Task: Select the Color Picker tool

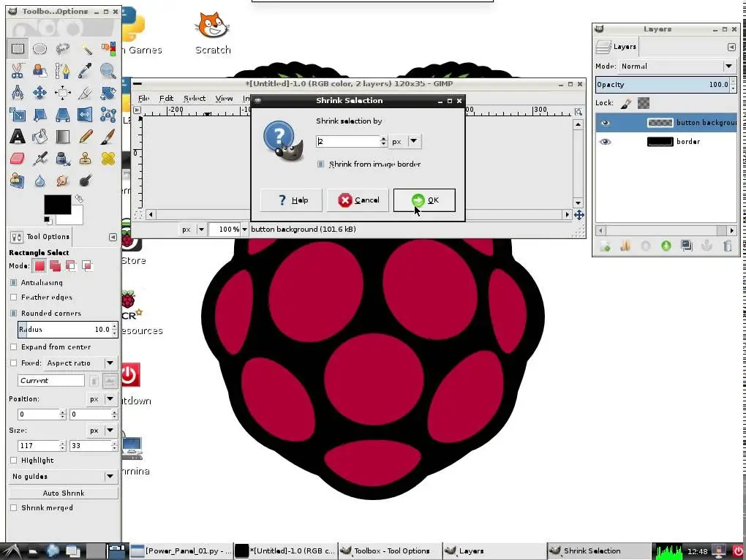Action: pyautogui.click(x=86, y=70)
